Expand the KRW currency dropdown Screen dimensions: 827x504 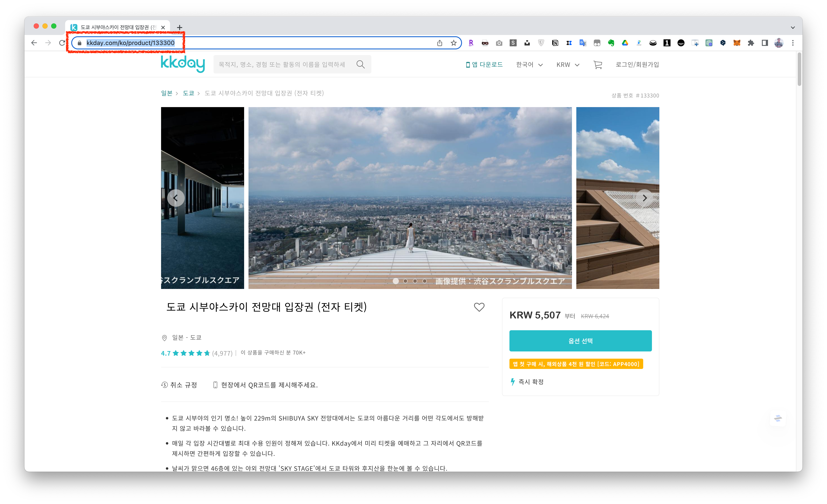pos(568,64)
